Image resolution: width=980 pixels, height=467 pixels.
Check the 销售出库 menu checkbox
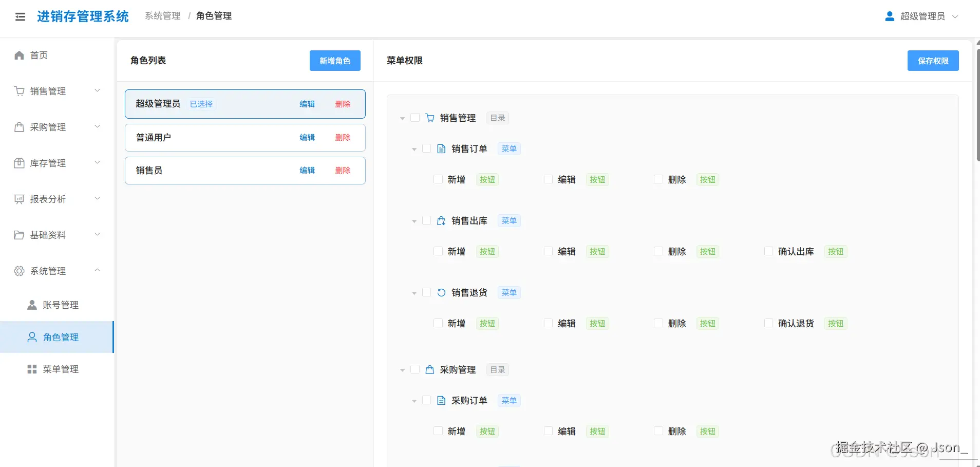click(426, 220)
